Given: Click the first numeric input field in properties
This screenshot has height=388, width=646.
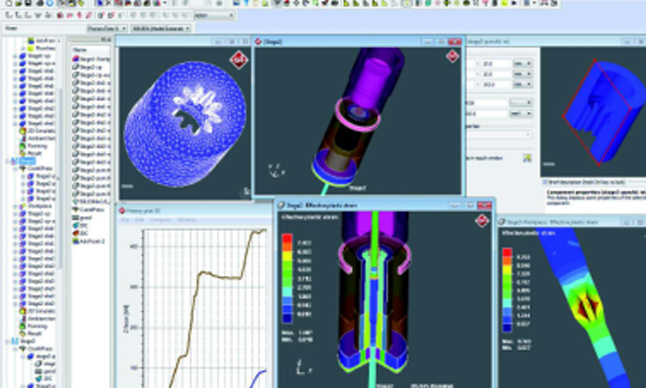Looking at the screenshot, I should point(496,64).
